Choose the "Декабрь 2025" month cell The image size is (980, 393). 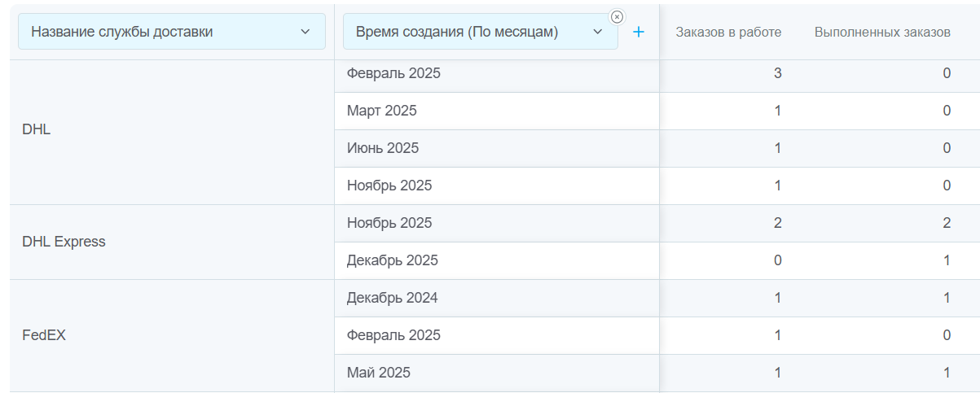(x=393, y=260)
